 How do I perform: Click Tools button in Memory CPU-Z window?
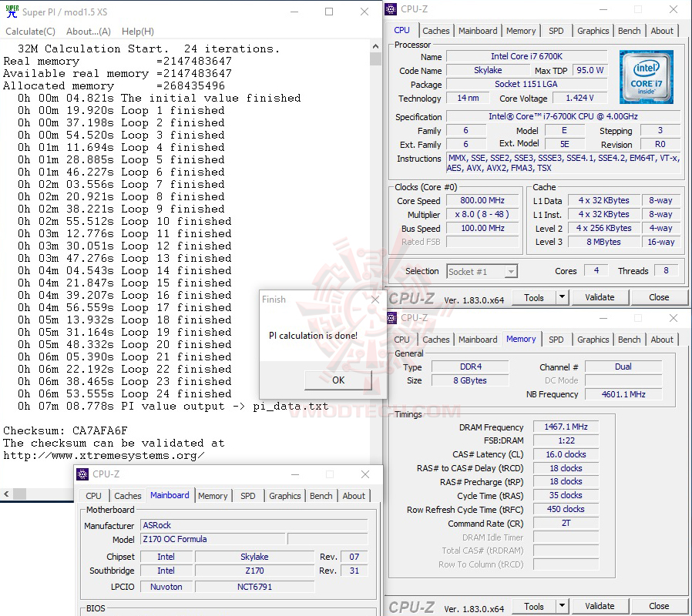(x=533, y=606)
